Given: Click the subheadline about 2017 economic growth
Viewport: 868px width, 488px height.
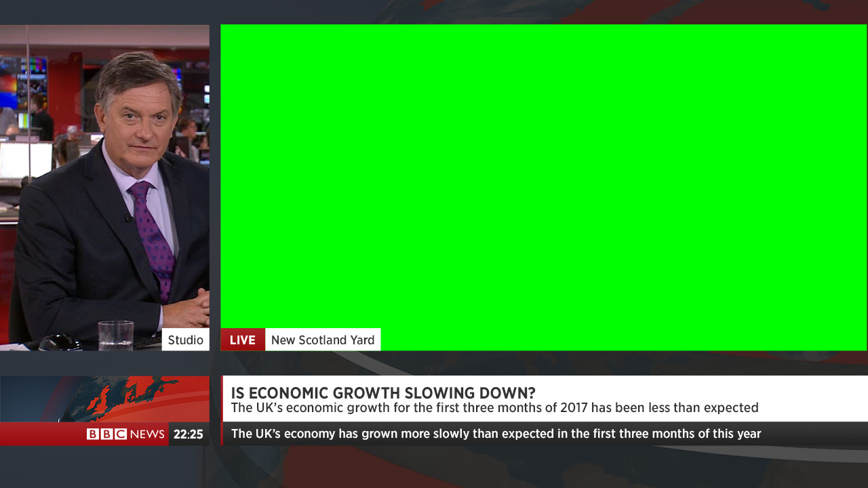Looking at the screenshot, I should (495, 408).
